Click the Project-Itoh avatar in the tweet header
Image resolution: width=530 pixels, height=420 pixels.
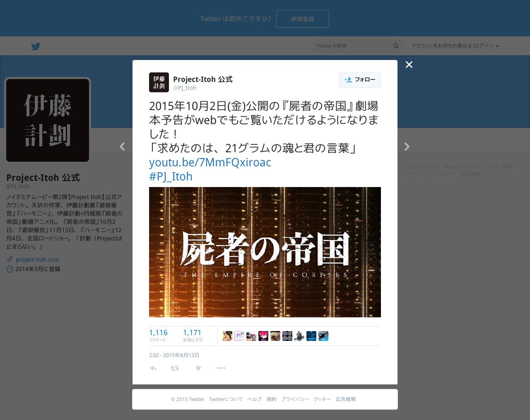click(159, 82)
